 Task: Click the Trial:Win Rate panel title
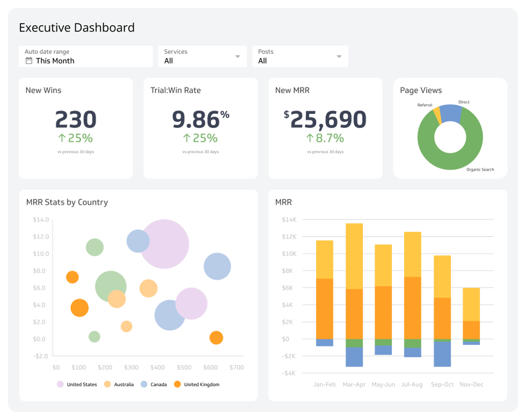coord(176,90)
